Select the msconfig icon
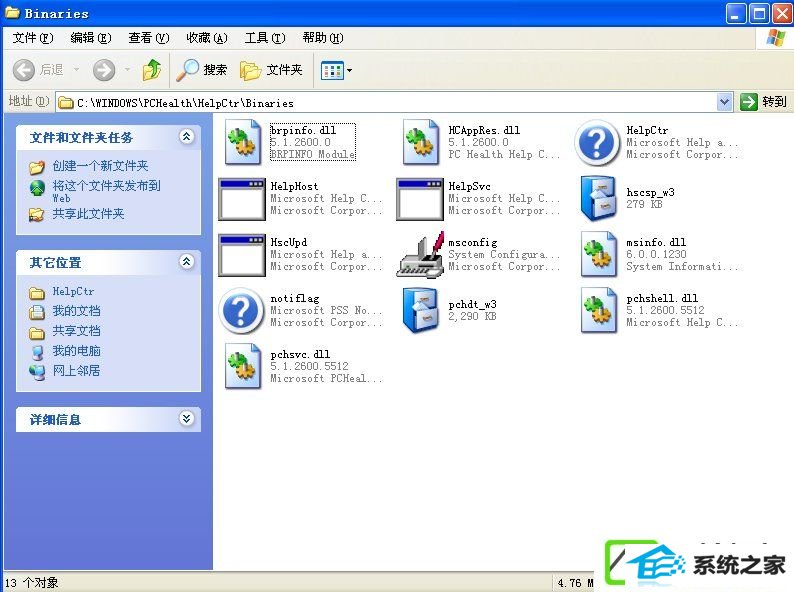Screen dimensions: 794x592 point(420,255)
